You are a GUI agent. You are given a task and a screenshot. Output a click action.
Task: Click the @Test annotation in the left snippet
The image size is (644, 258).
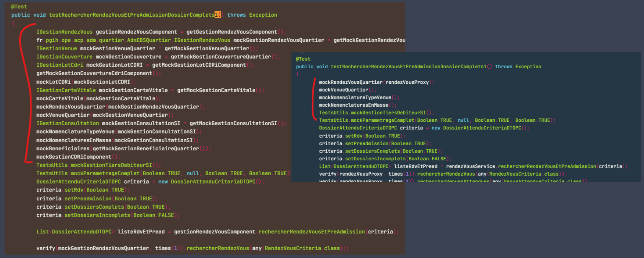[19, 7]
